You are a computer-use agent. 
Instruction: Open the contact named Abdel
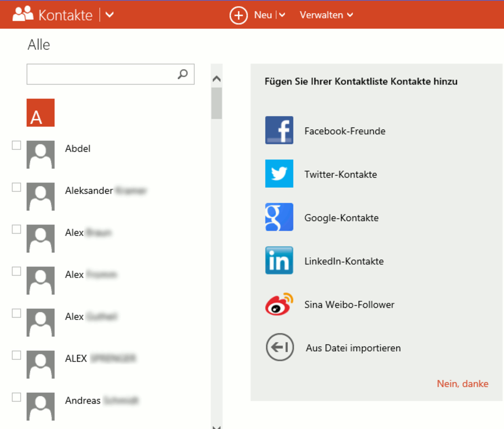pos(78,148)
